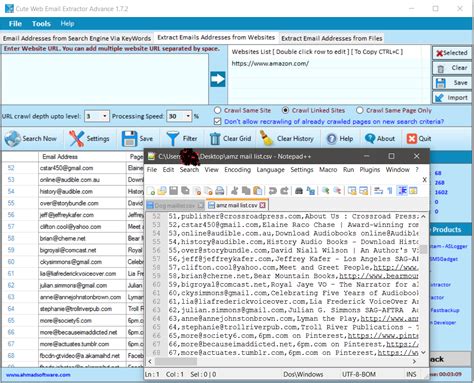Click the Save button beside websites list
The width and height of the screenshot is (474, 383).
click(452, 83)
